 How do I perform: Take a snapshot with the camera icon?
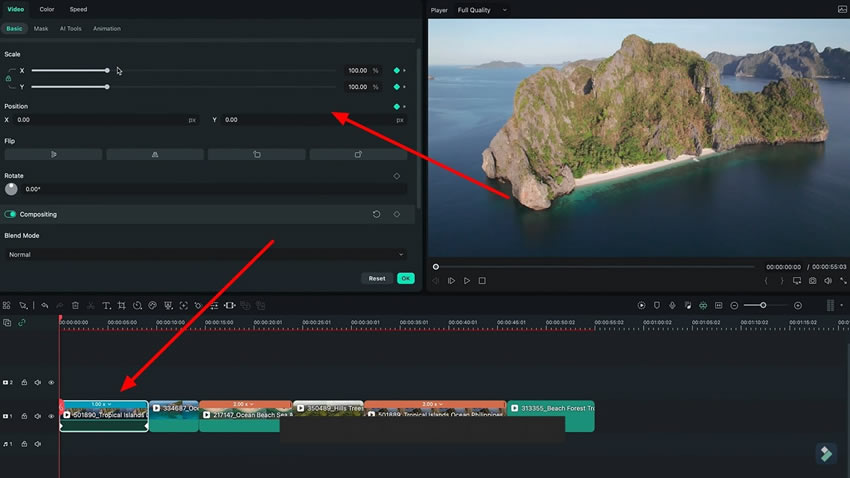[x=812, y=281]
